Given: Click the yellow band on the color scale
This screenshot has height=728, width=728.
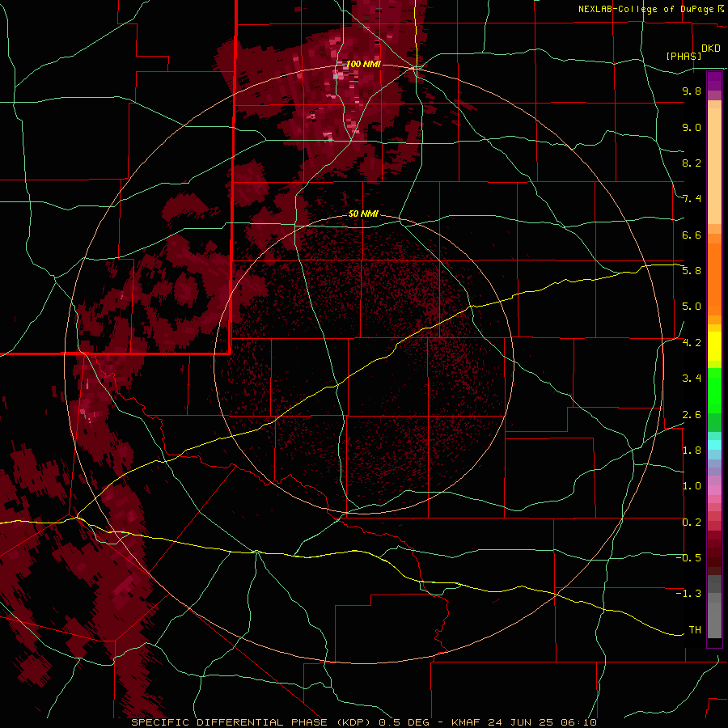Looking at the screenshot, I should (x=714, y=346).
